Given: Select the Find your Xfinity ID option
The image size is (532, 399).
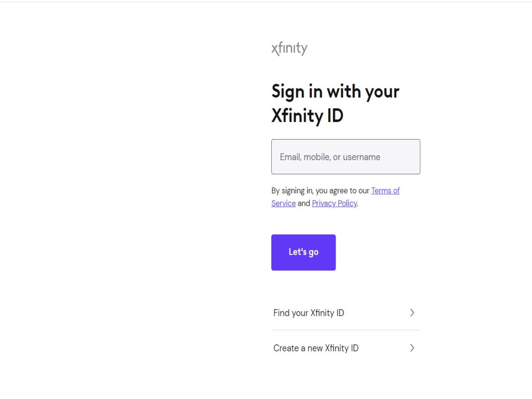Looking at the screenshot, I should pyautogui.click(x=309, y=313).
